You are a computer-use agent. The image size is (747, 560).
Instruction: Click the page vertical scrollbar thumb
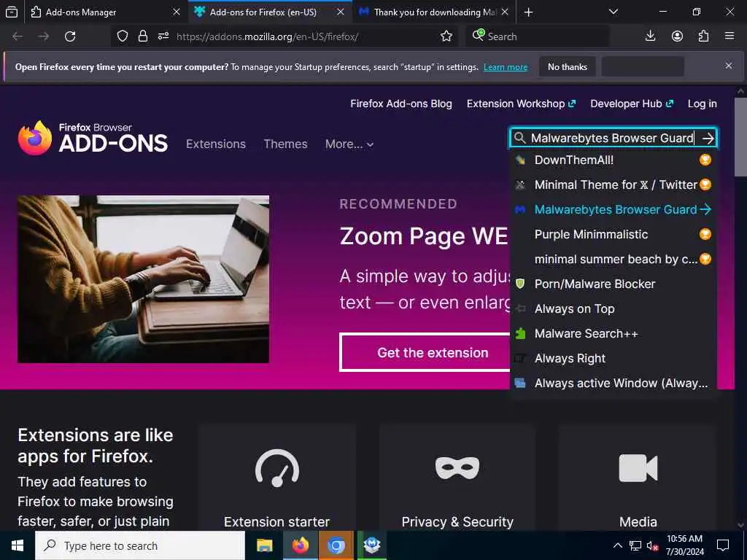(740, 137)
